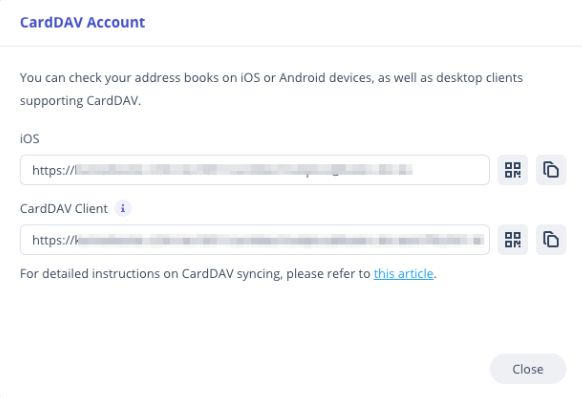Copy the CardDAV Client URL
Viewport: 582px width, 397px height.
coord(551,240)
